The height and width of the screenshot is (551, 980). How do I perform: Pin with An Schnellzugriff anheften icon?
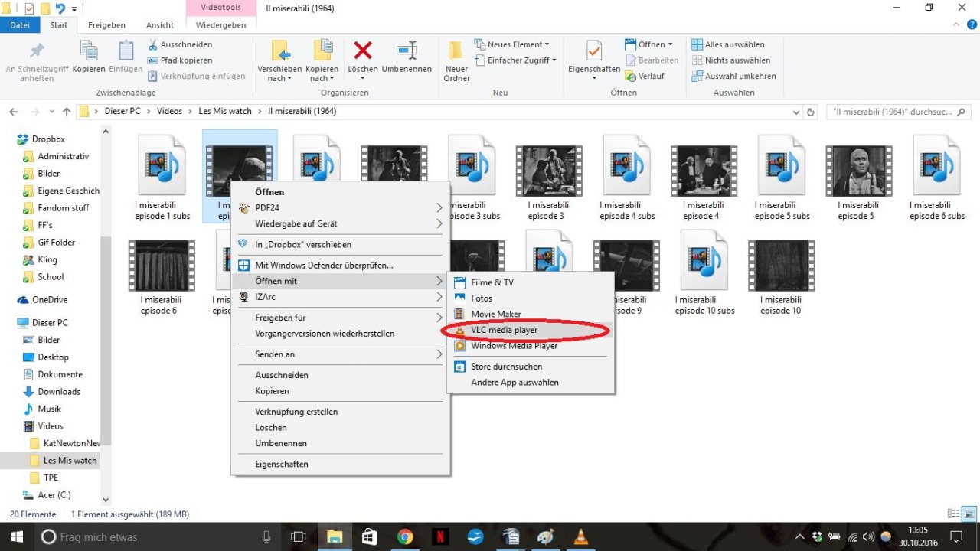pos(37,51)
